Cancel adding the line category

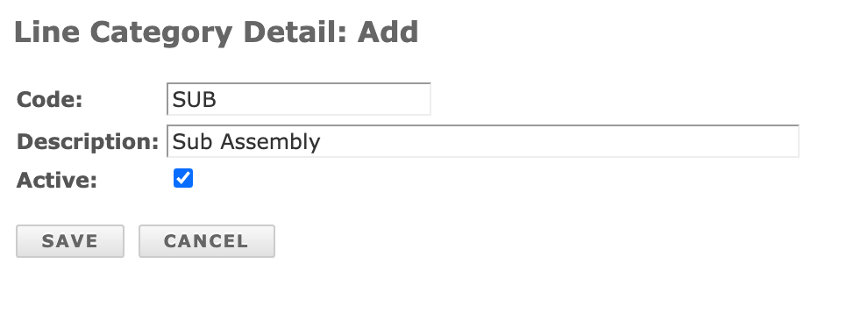tap(207, 241)
